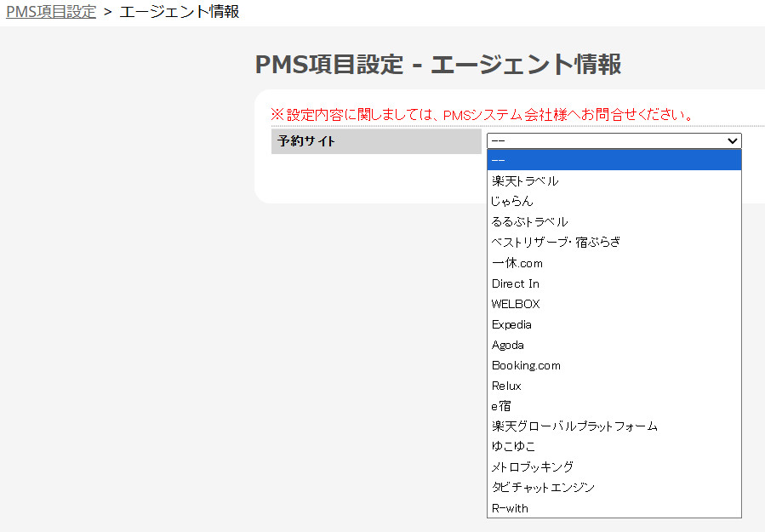The height and width of the screenshot is (532, 765).
Task: Choose Agoda in the dropdown
Action: point(614,345)
